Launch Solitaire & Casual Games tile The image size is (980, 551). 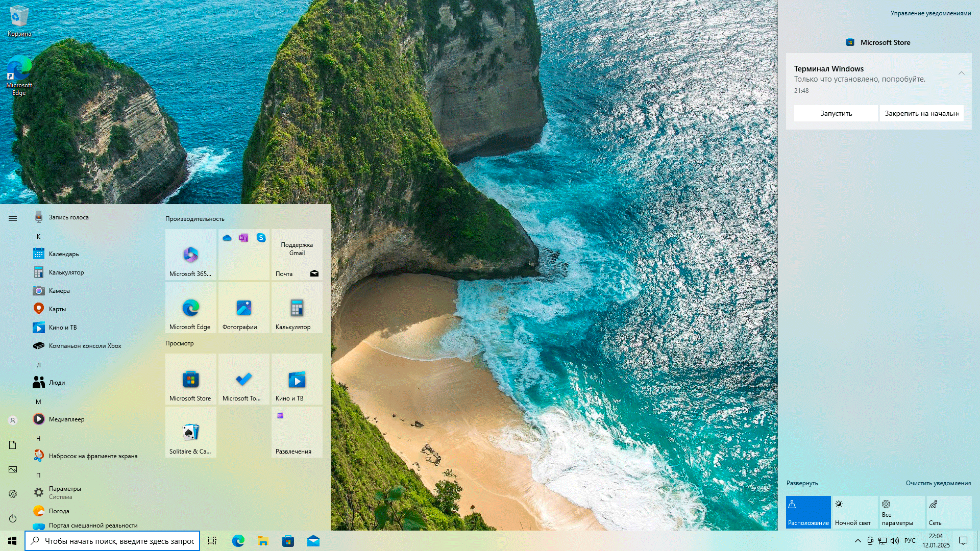(190, 432)
